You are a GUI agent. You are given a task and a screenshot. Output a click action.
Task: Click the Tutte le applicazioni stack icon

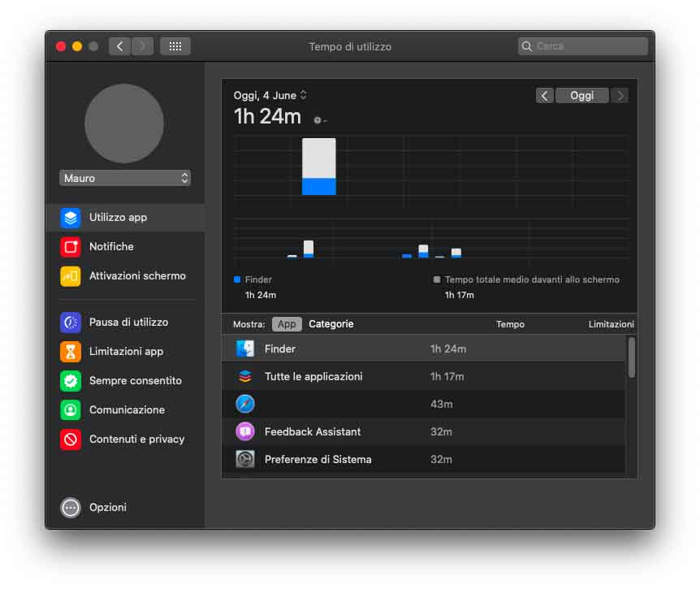pyautogui.click(x=245, y=376)
